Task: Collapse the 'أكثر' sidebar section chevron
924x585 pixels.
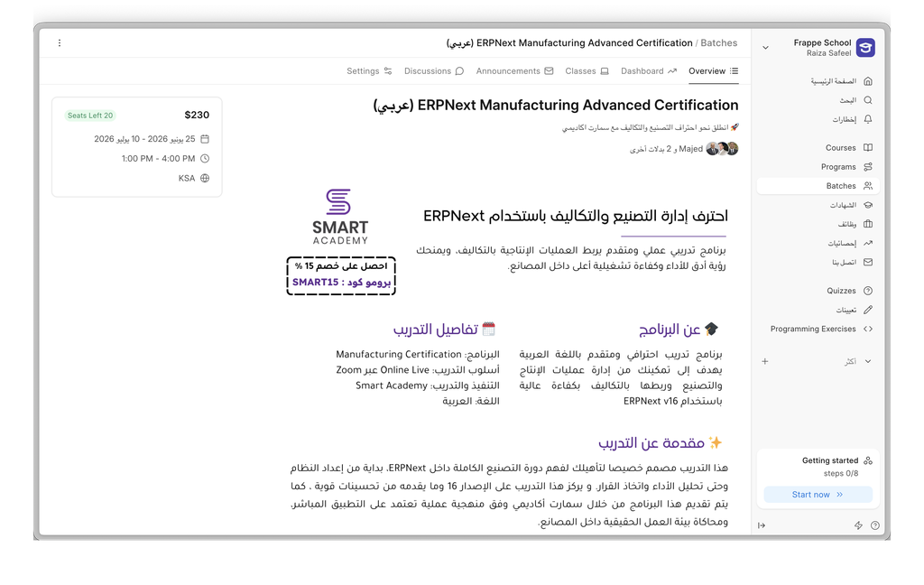Action: click(x=868, y=361)
